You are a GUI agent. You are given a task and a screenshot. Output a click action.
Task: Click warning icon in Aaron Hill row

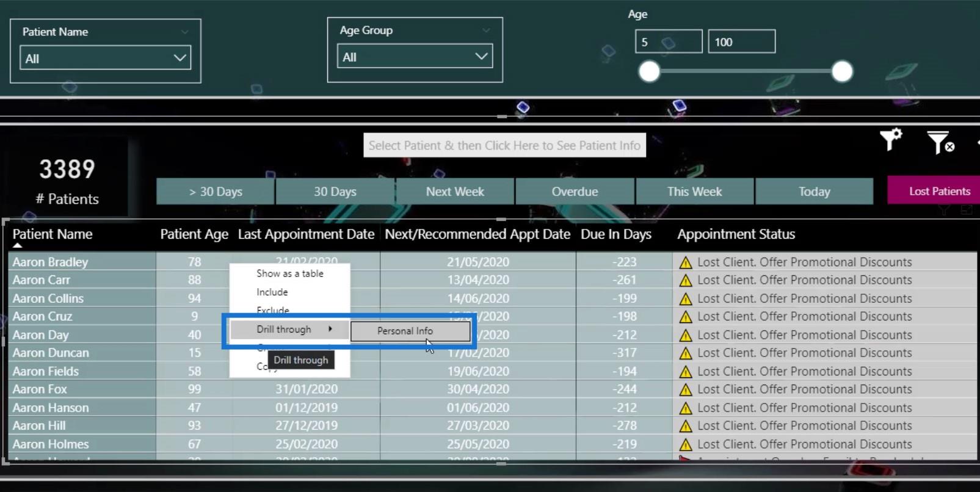point(686,426)
